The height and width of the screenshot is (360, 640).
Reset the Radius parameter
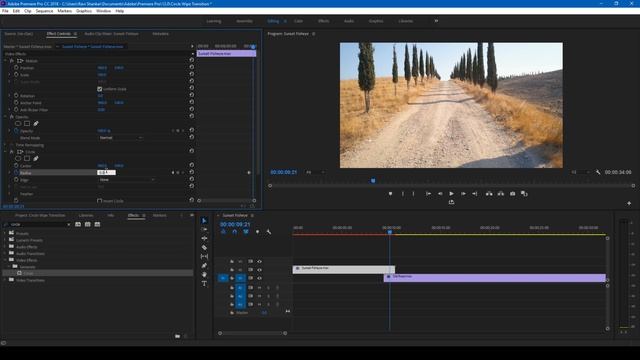tap(191, 172)
